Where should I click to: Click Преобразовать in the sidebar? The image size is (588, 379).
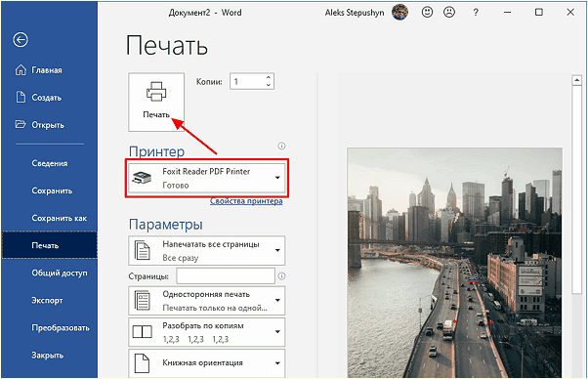click(61, 327)
